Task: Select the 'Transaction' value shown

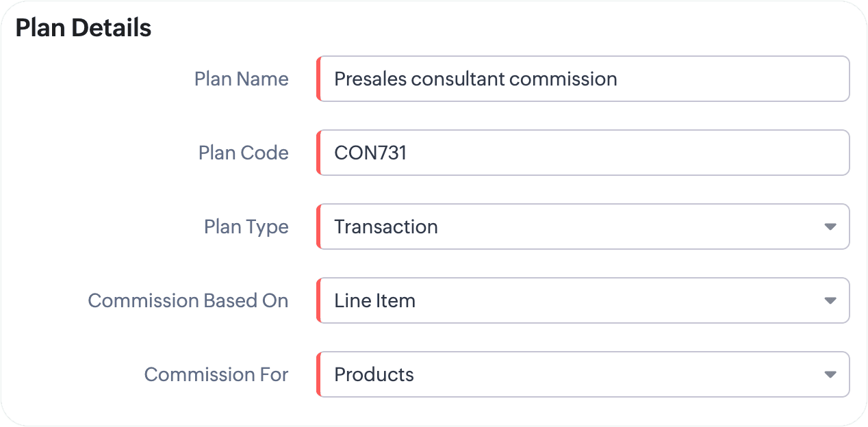Action: 386,227
